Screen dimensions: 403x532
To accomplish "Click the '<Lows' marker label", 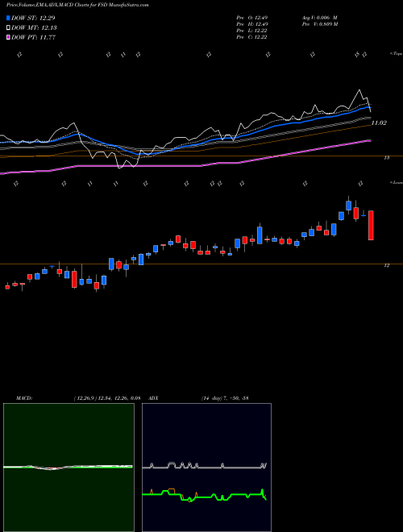I will (396, 182).
